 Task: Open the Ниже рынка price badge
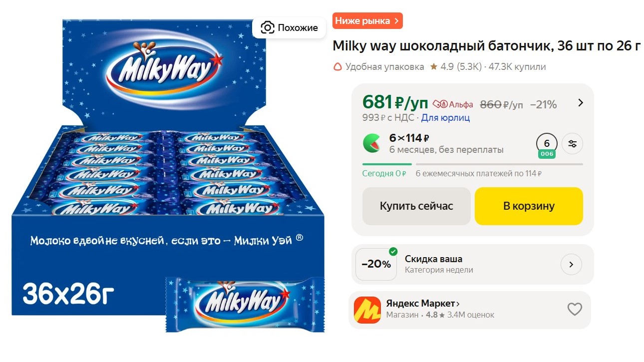pyautogui.click(x=367, y=21)
